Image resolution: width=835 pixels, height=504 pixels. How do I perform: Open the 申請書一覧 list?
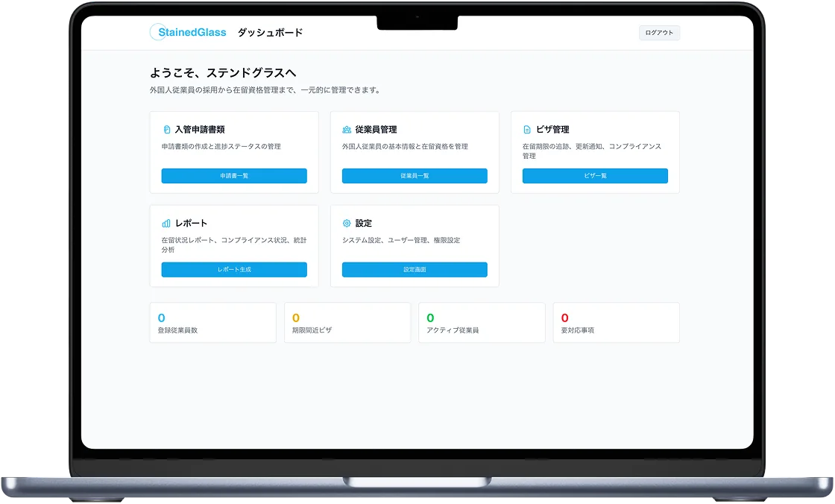click(x=234, y=176)
